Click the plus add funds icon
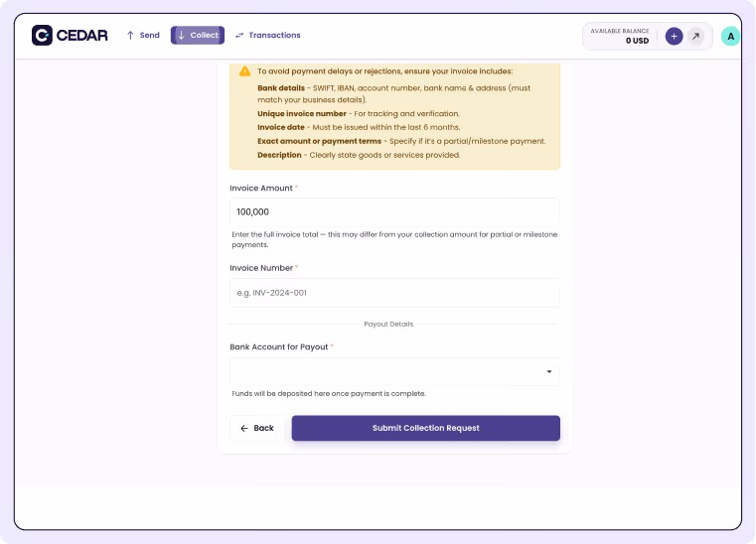Screen dimensions: 756x544 pyautogui.click(x=674, y=36)
